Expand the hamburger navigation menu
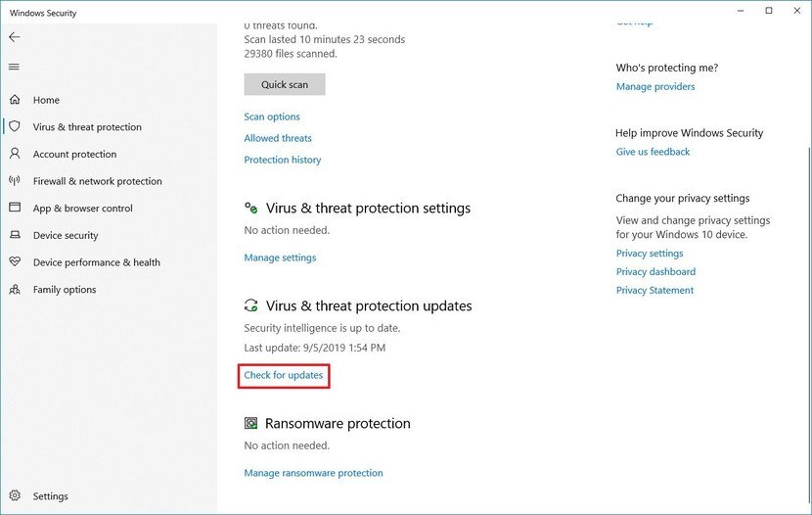The height and width of the screenshot is (515, 812). tap(14, 67)
